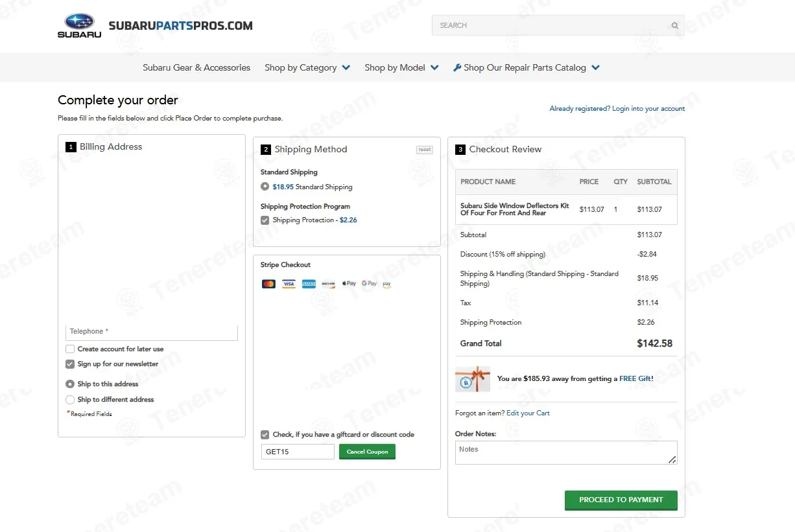Click Proceed to Payment button
Image resolution: width=795 pixels, height=532 pixels.
tap(621, 500)
